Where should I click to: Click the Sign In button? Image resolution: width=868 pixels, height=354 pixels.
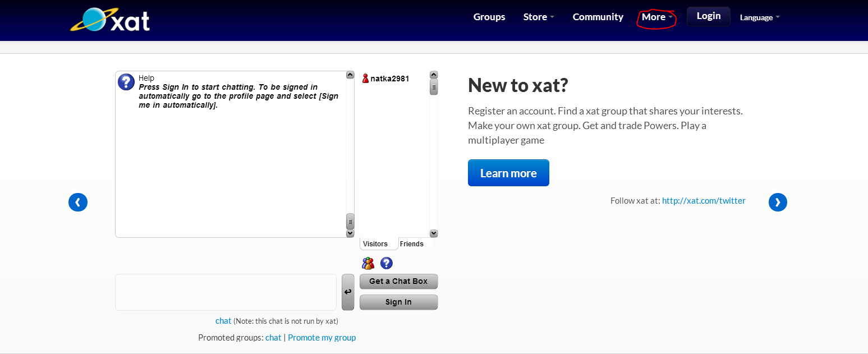398,302
